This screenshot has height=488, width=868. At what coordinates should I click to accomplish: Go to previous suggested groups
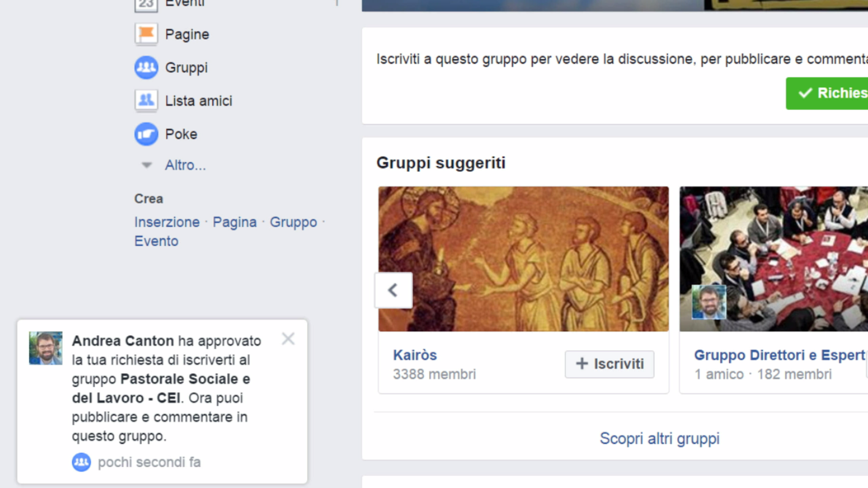coord(393,290)
